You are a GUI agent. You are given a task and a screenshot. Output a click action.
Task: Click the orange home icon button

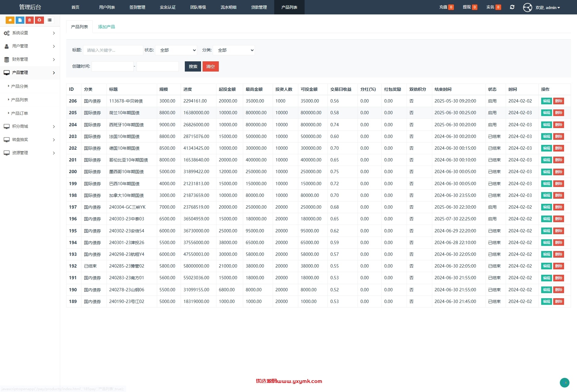[10, 20]
